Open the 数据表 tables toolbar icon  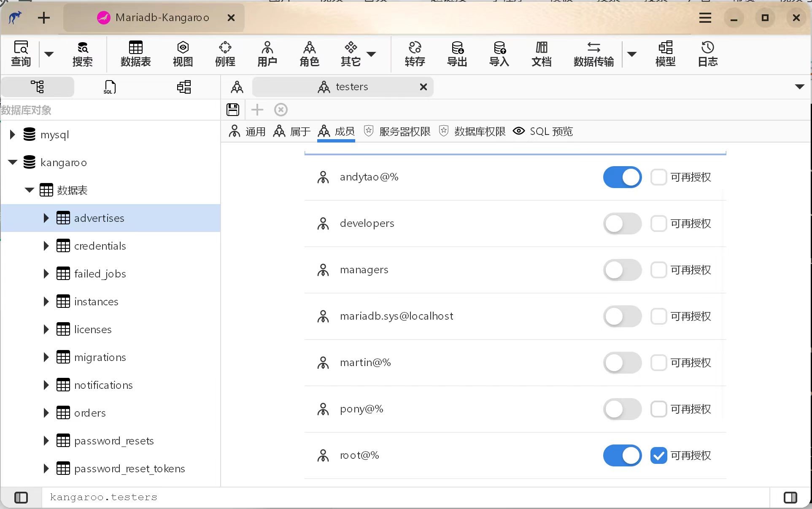coord(135,54)
